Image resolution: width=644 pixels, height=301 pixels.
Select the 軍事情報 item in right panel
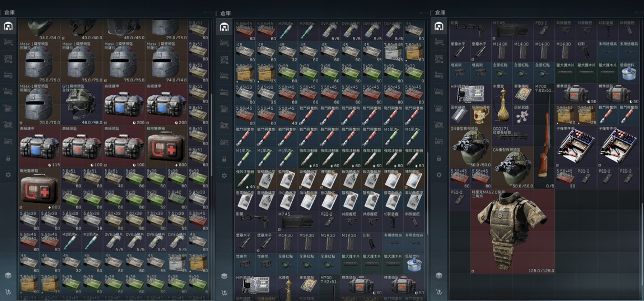(523, 94)
